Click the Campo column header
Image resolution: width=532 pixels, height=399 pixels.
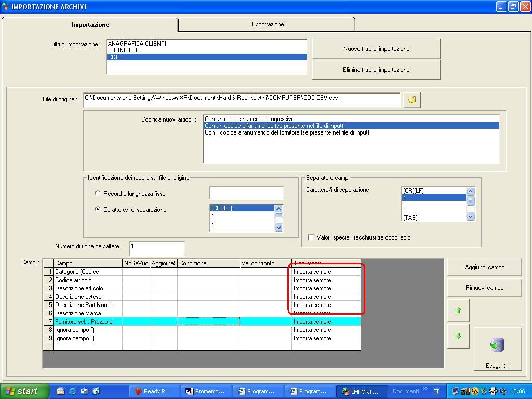point(88,263)
